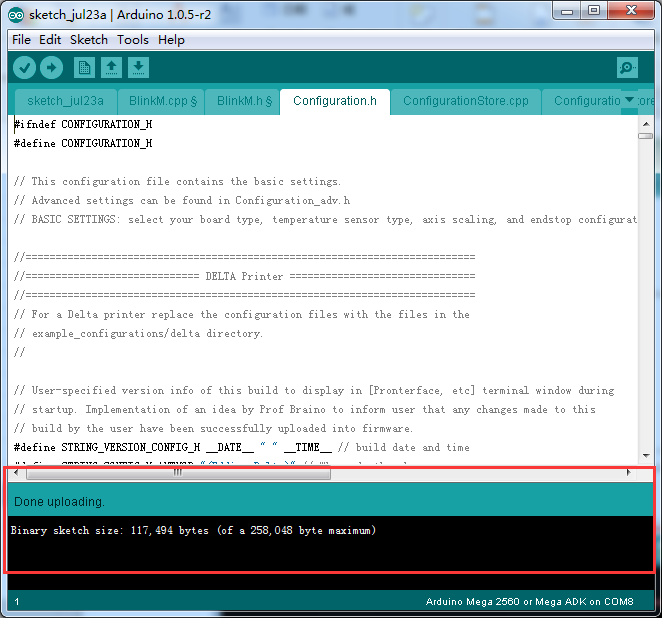662x618 pixels.
Task: Click the 'This configuration file contains' comment
Action: click(x=177, y=182)
